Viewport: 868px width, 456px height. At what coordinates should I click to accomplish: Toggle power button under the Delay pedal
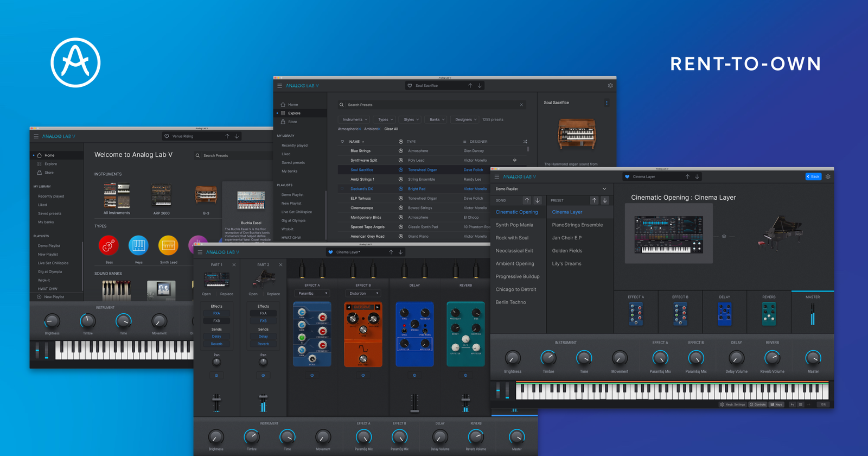coord(414,375)
